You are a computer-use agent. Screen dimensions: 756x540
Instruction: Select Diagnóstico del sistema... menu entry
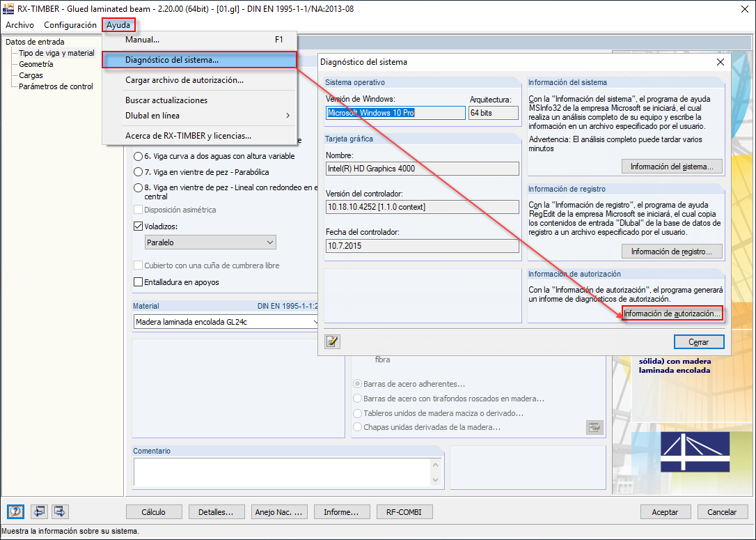click(x=200, y=60)
